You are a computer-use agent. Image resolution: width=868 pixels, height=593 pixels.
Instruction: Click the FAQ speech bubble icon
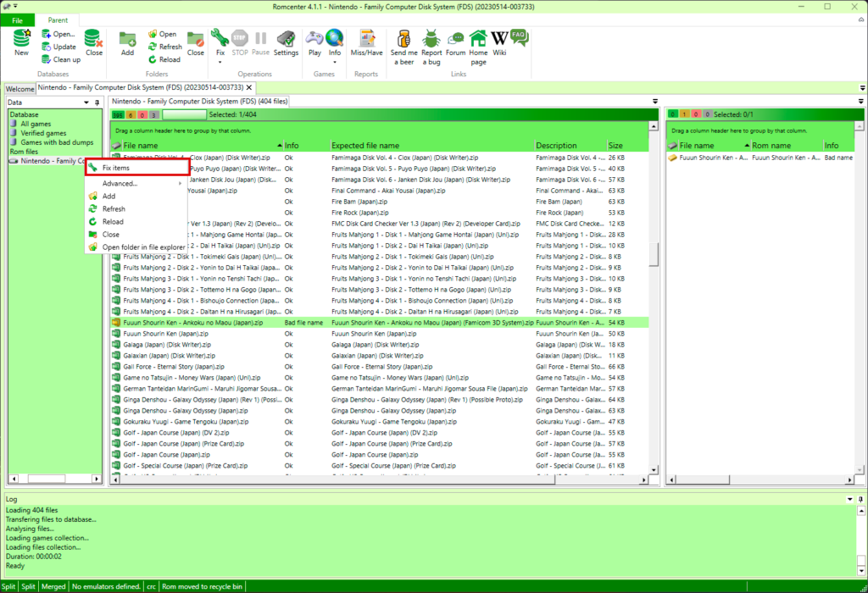(x=519, y=37)
